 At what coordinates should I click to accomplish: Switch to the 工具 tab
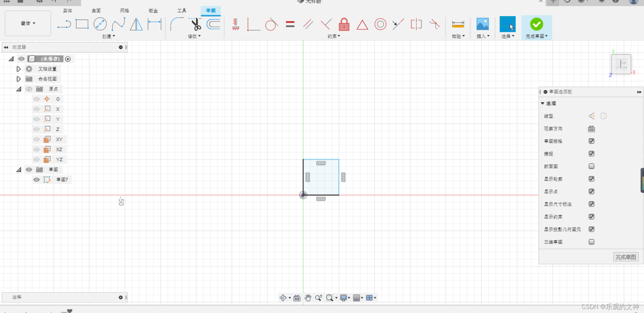[x=182, y=11]
